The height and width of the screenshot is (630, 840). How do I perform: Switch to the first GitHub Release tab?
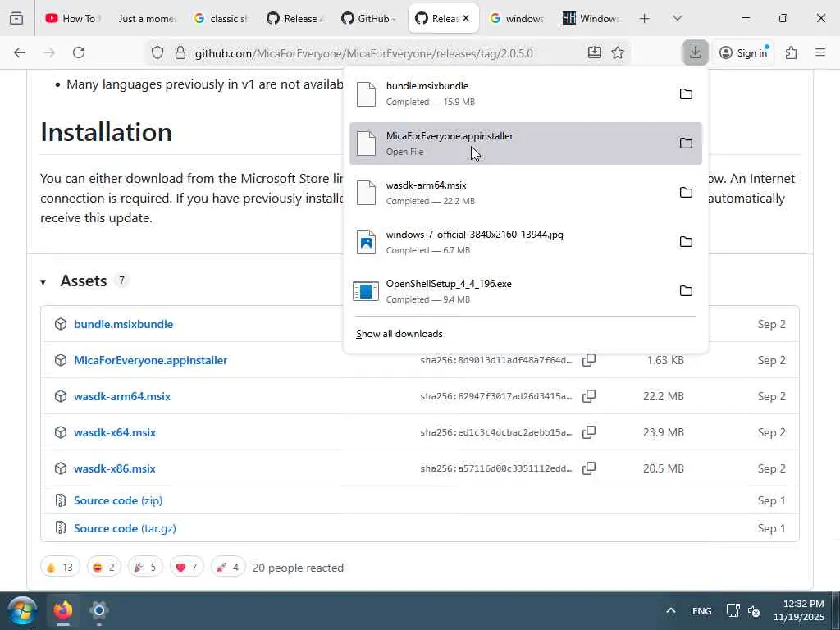pyautogui.click(x=295, y=18)
